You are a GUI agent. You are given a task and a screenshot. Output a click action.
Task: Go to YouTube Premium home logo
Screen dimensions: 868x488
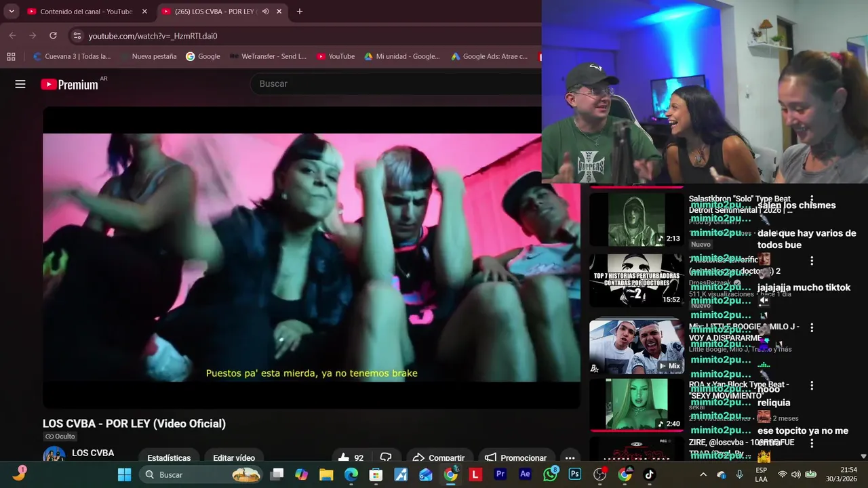click(69, 84)
